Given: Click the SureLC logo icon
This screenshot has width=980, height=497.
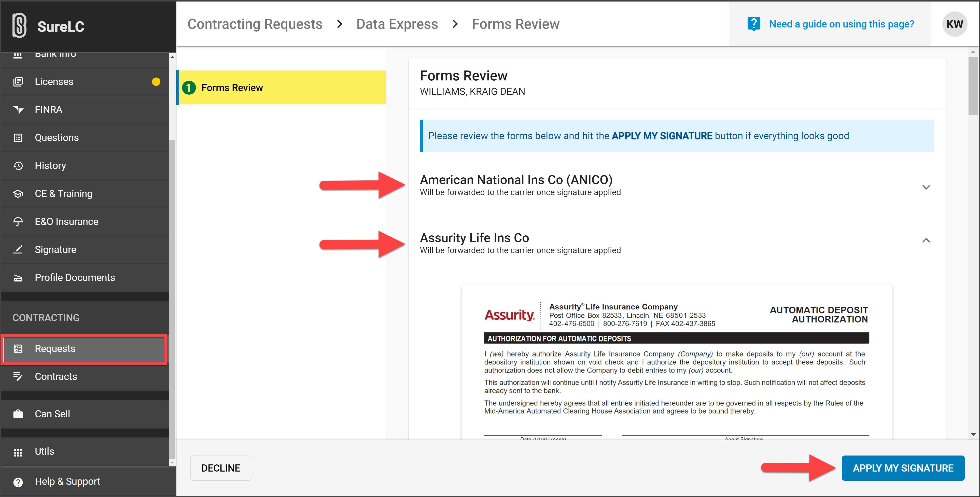Looking at the screenshot, I should point(19,25).
